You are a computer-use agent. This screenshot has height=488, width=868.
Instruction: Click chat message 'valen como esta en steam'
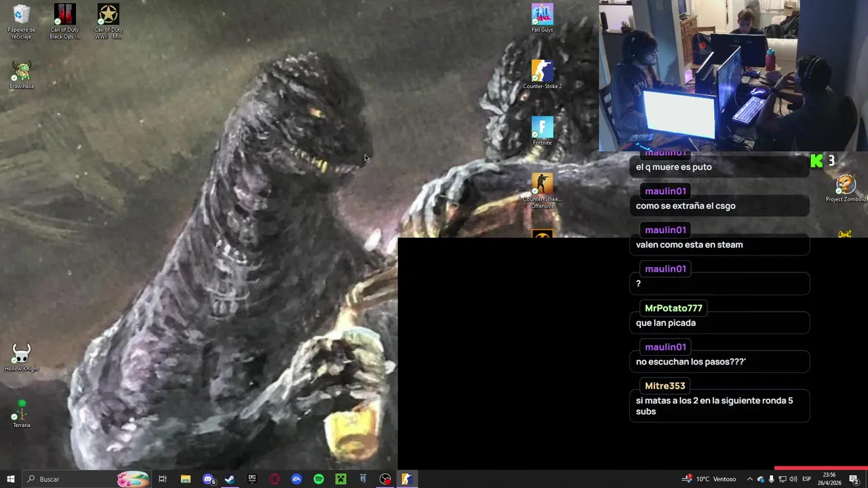pos(719,245)
